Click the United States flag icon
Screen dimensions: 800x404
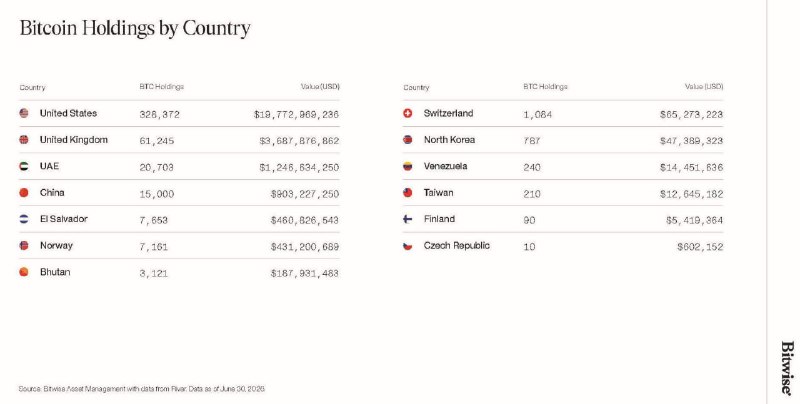pyautogui.click(x=24, y=113)
